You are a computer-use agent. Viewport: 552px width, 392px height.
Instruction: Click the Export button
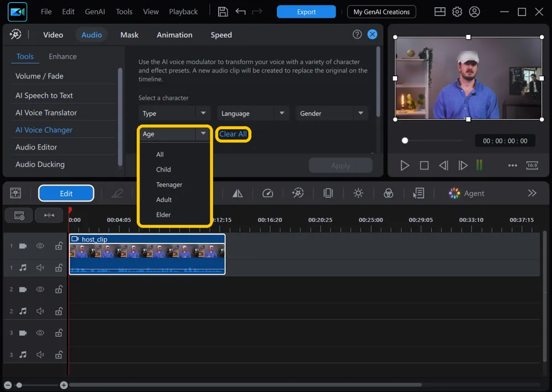tap(306, 12)
